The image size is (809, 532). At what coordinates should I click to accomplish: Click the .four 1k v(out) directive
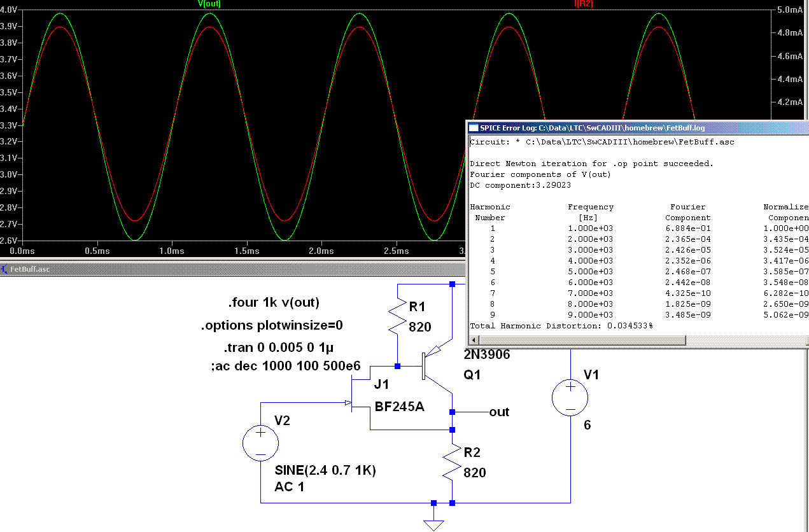(274, 302)
